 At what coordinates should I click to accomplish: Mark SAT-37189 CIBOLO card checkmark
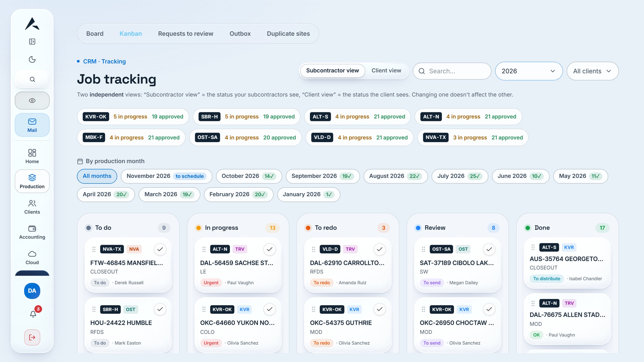click(489, 249)
